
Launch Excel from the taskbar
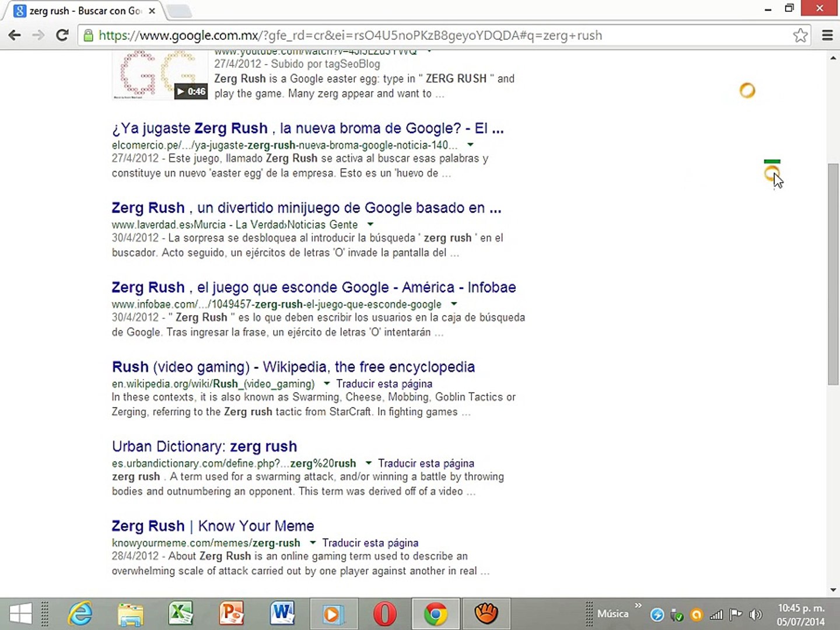pyautogui.click(x=181, y=614)
